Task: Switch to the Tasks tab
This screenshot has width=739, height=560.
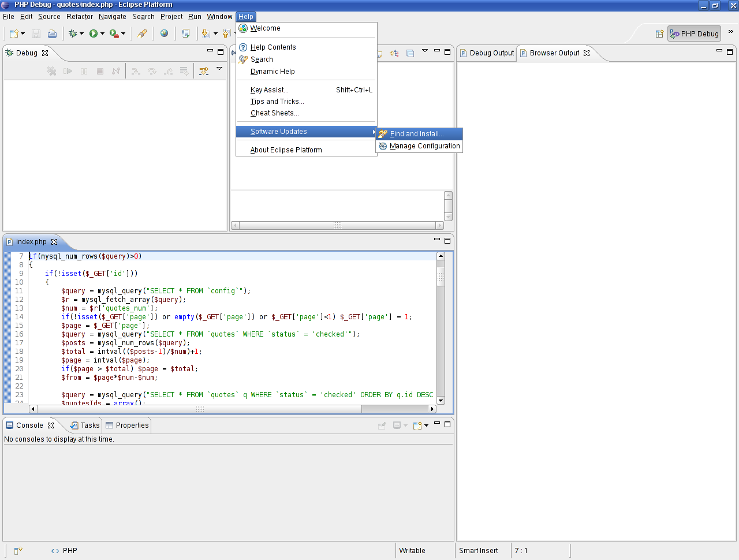Action: (85, 425)
